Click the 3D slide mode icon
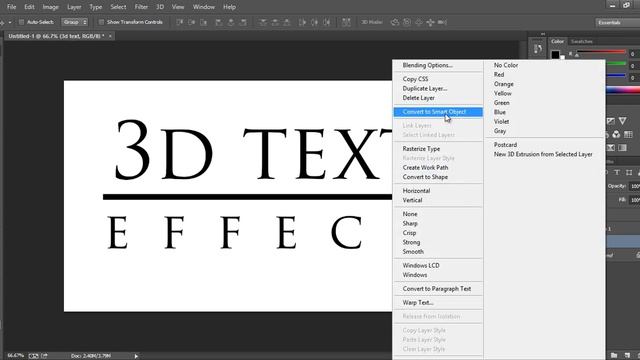 pos(430,22)
